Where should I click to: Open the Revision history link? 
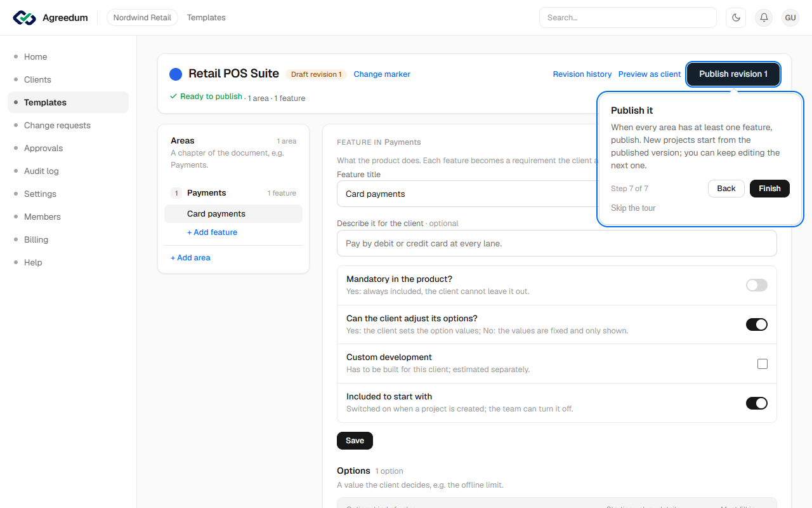[x=582, y=74]
